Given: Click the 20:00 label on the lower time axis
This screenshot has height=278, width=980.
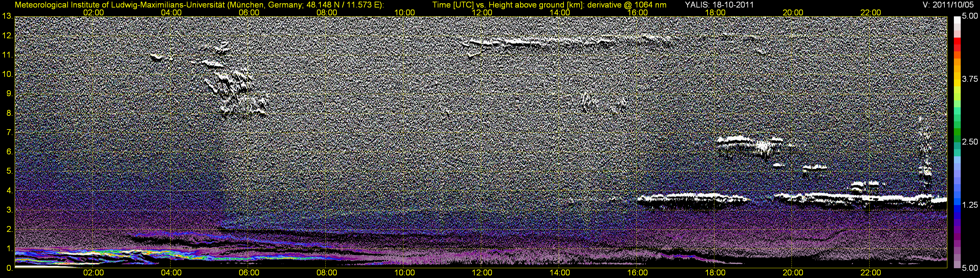Looking at the screenshot, I should (x=793, y=273).
